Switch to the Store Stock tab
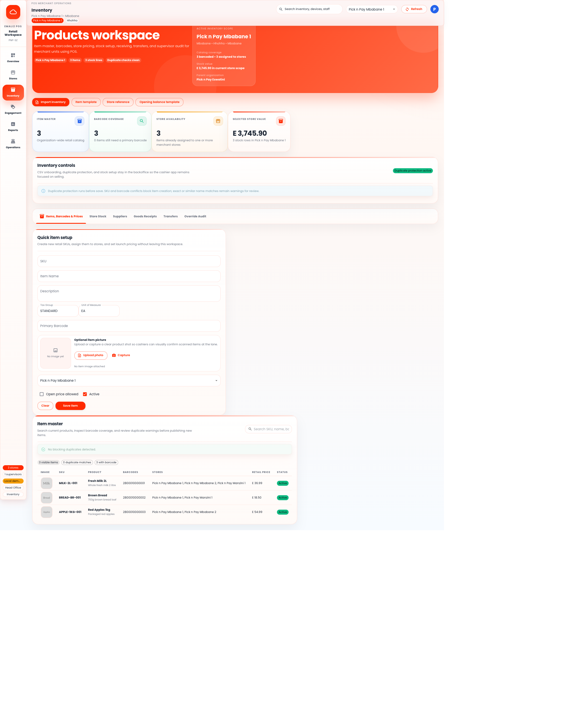 pyautogui.click(x=98, y=217)
